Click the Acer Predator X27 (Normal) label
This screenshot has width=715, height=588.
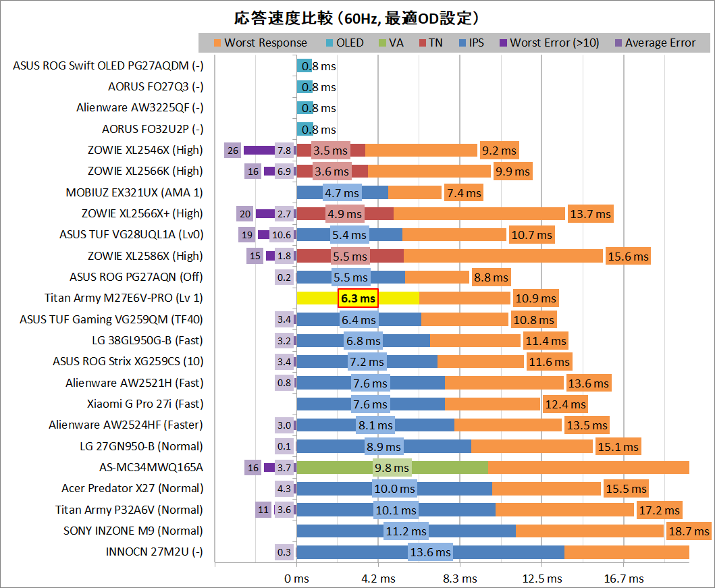(x=133, y=488)
